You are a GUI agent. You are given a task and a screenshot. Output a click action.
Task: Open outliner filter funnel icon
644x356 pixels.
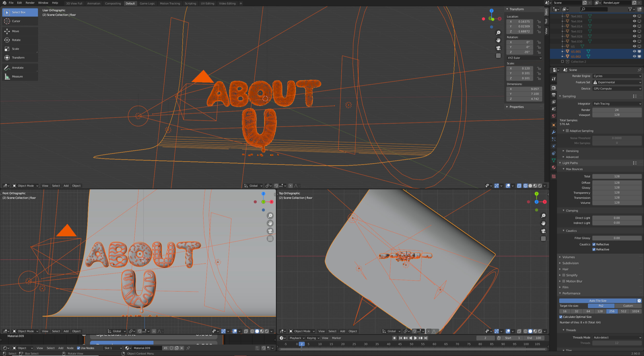point(630,9)
